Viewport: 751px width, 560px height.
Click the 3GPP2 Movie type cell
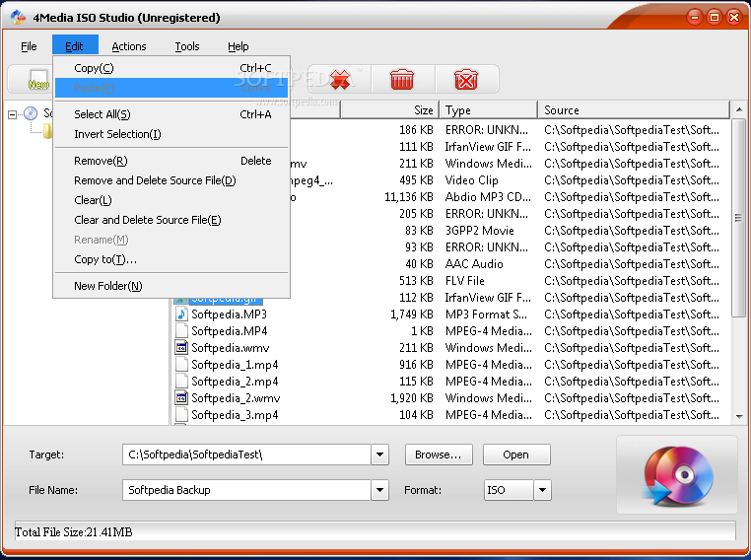coord(479,231)
